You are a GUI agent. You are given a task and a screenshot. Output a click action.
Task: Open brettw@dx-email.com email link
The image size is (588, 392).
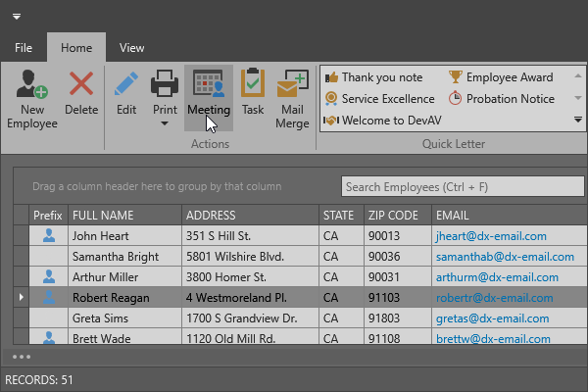point(493,338)
